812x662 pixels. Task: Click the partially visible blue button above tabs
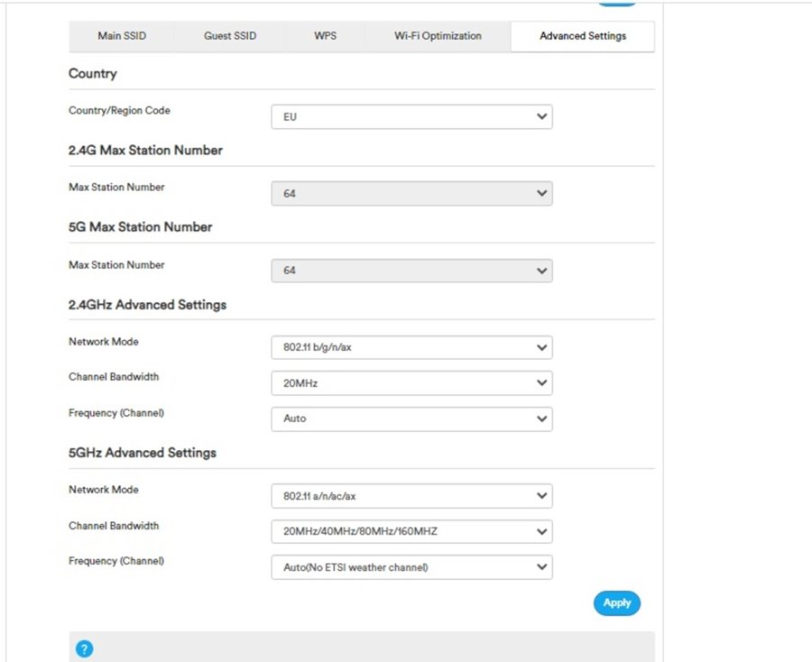click(616, 3)
